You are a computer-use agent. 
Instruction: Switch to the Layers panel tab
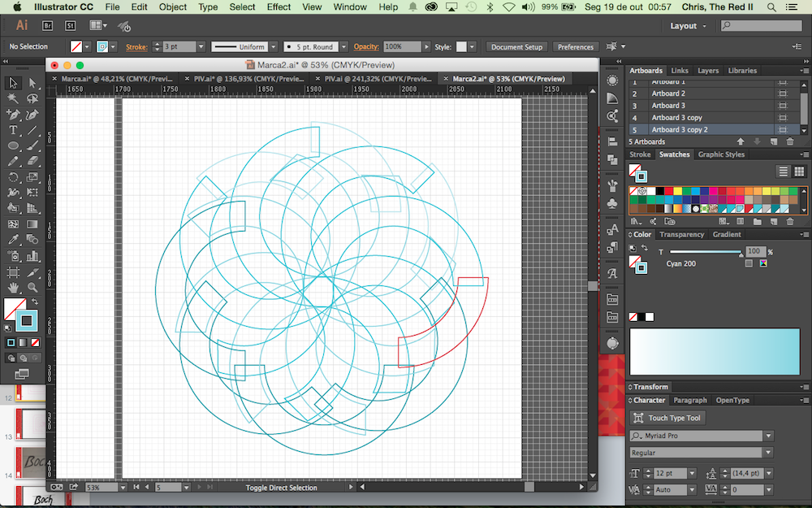click(708, 71)
